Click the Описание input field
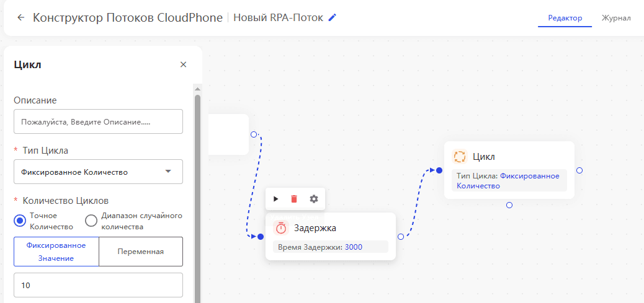Image resolution: width=644 pixels, height=303 pixels. (98, 121)
